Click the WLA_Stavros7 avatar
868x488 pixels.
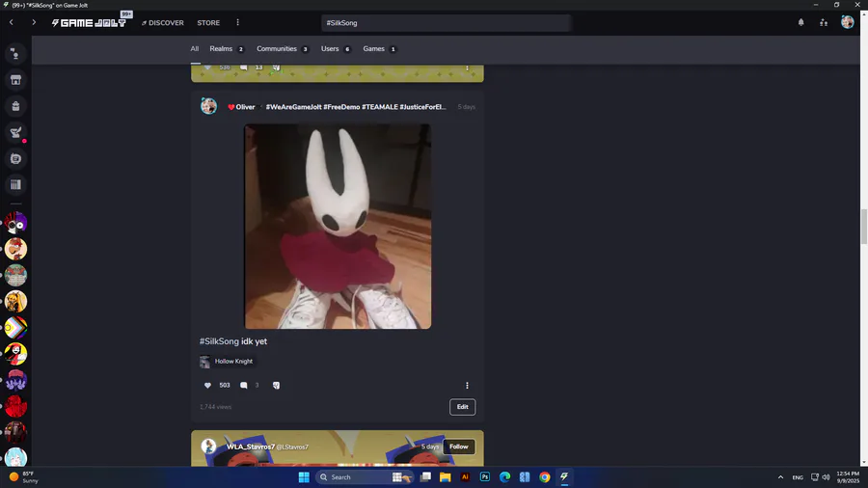point(208,446)
